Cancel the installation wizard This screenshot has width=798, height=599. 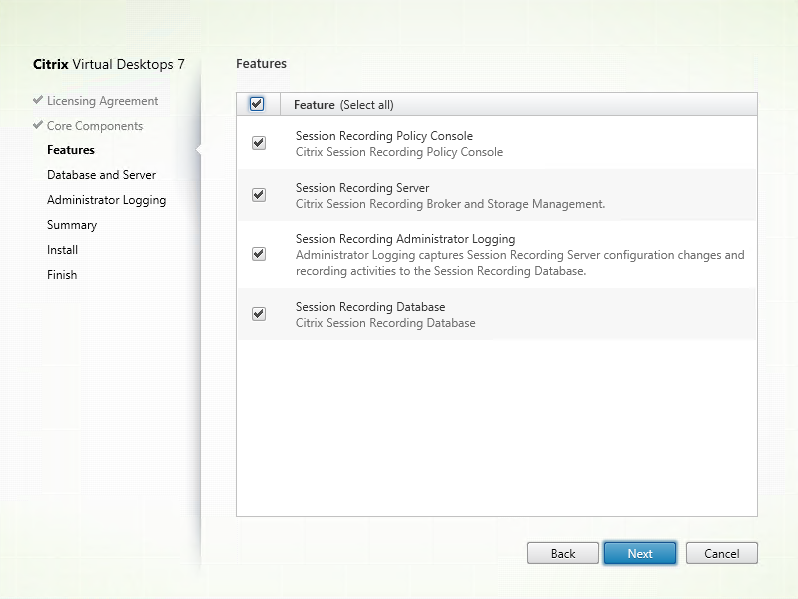click(x=721, y=553)
